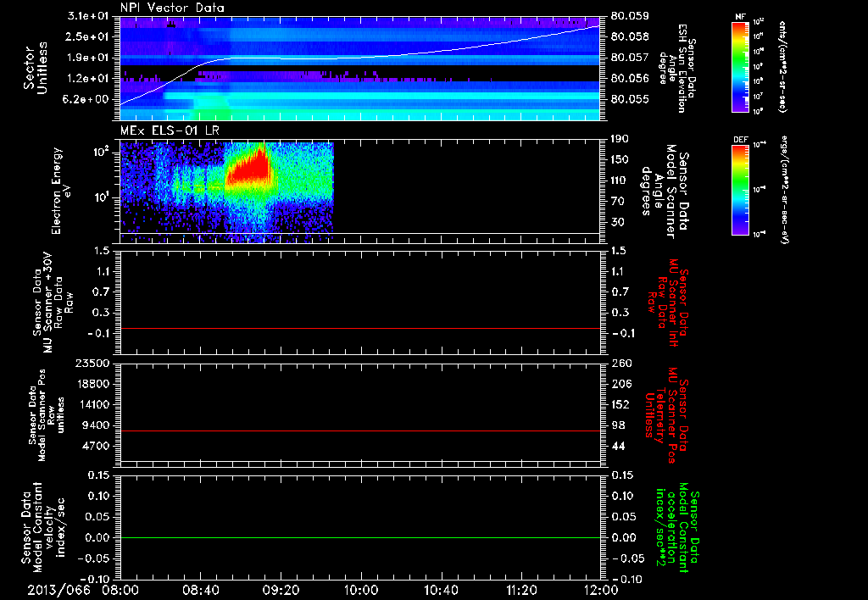Click the 12:00 time axis tick label
This screenshot has height=600, width=868.
pyautogui.click(x=601, y=591)
